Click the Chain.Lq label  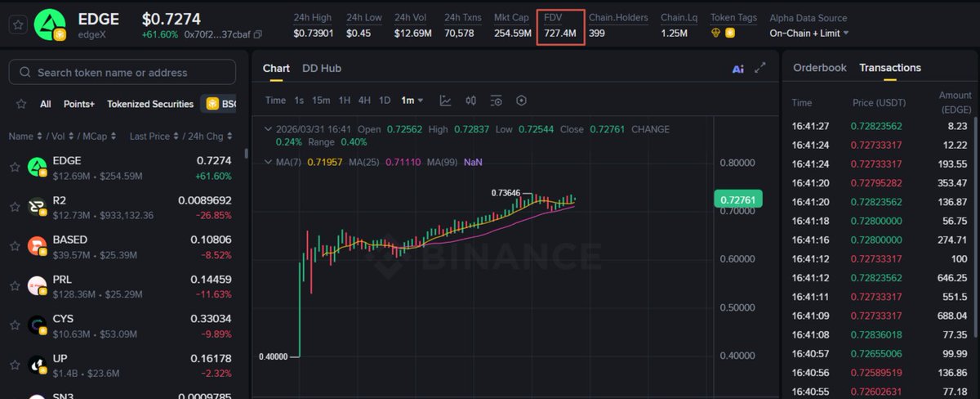coord(679,18)
